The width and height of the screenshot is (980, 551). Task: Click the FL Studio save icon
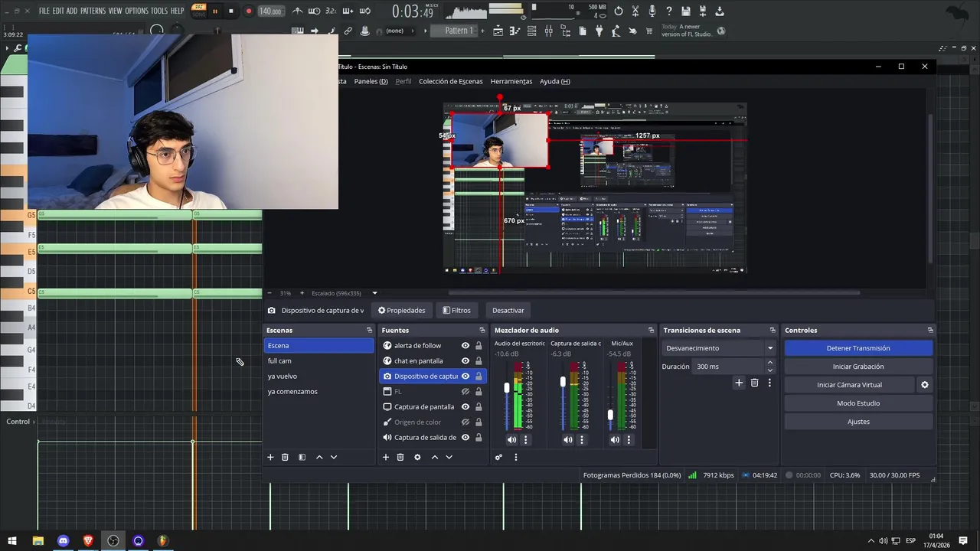pyautogui.click(x=686, y=11)
